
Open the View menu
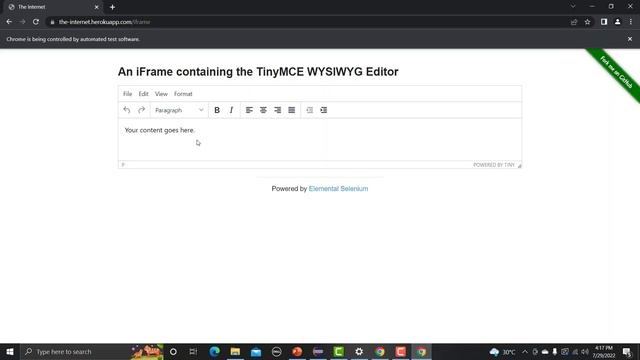(161, 94)
